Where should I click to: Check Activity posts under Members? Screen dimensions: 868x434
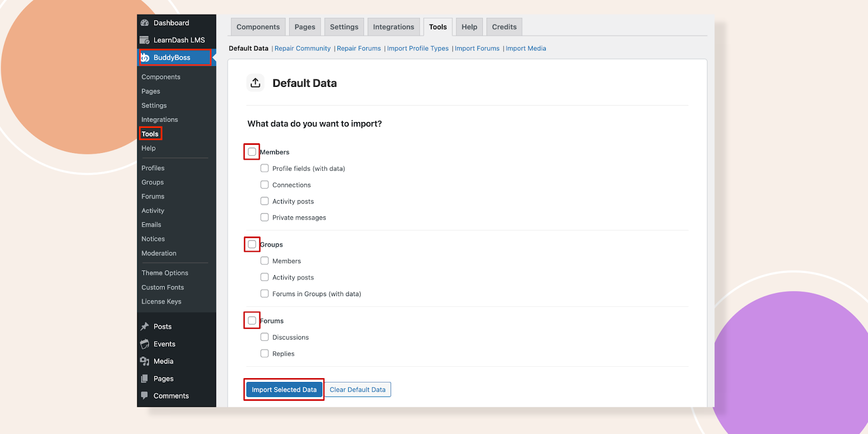pos(265,201)
